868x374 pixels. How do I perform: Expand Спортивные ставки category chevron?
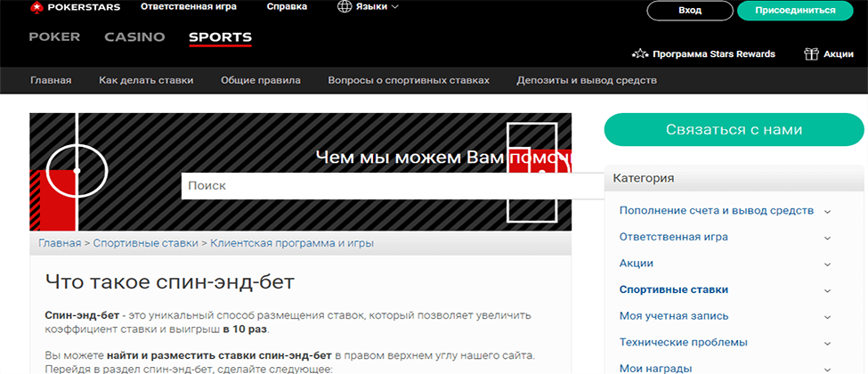coord(828,290)
